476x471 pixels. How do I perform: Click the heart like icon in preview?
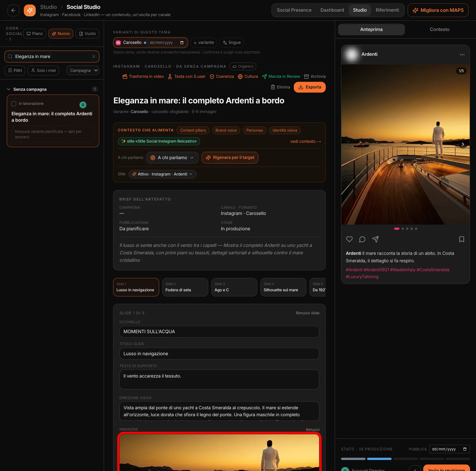(349, 239)
